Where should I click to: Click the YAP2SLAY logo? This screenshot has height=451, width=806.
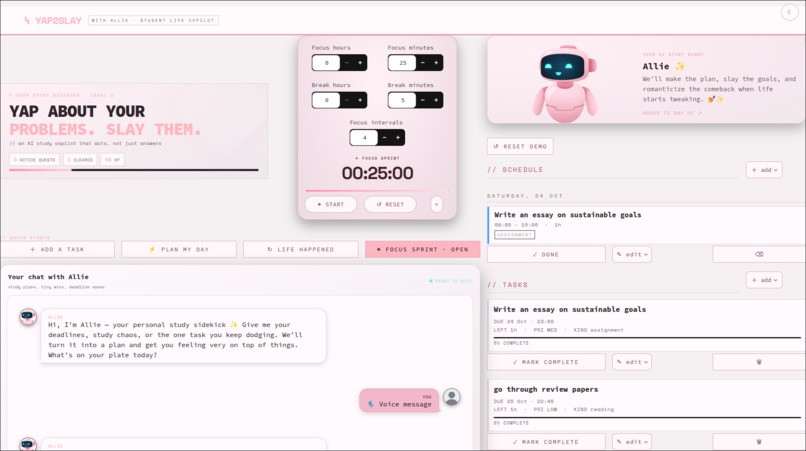pos(52,21)
